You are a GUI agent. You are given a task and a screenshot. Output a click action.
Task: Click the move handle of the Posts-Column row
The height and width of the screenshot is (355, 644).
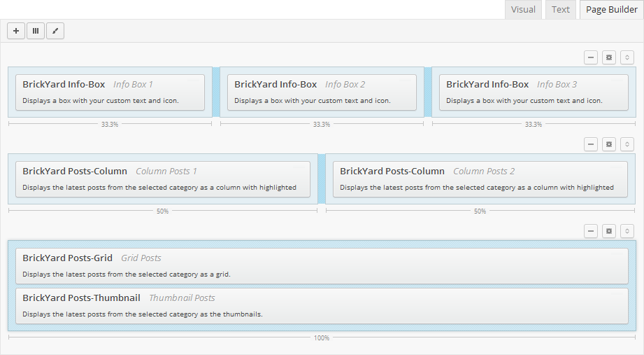(627, 144)
